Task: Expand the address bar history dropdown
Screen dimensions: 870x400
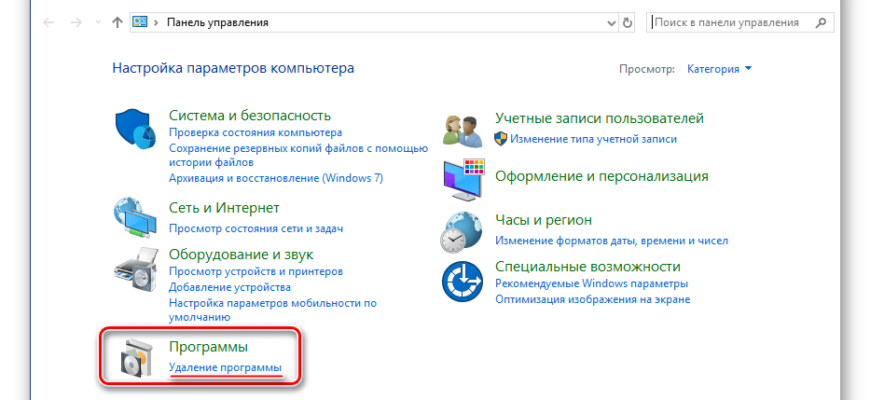Action: [x=611, y=23]
